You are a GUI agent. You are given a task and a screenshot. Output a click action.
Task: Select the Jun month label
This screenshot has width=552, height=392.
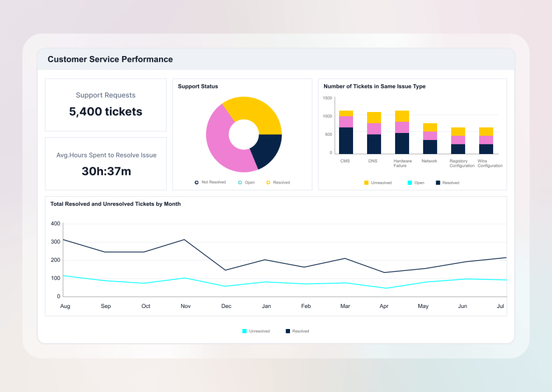(x=463, y=306)
